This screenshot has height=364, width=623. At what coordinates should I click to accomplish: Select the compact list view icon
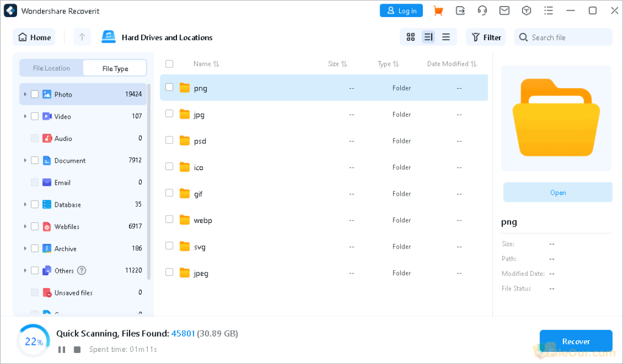(446, 36)
